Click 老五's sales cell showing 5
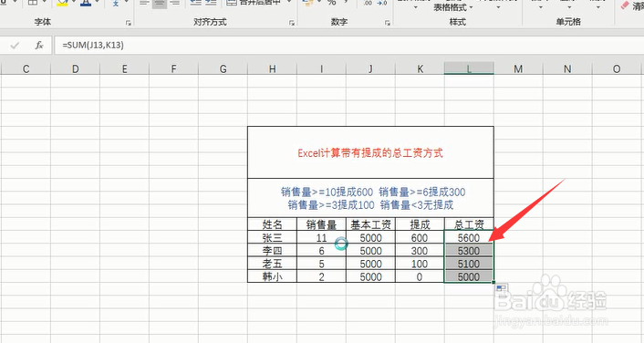The width and height of the screenshot is (644, 343). coord(322,264)
